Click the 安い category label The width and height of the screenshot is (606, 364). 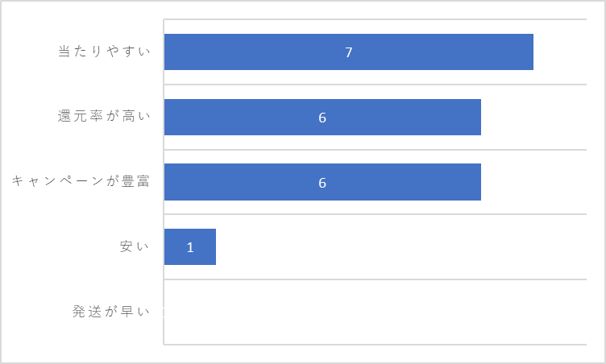134,246
